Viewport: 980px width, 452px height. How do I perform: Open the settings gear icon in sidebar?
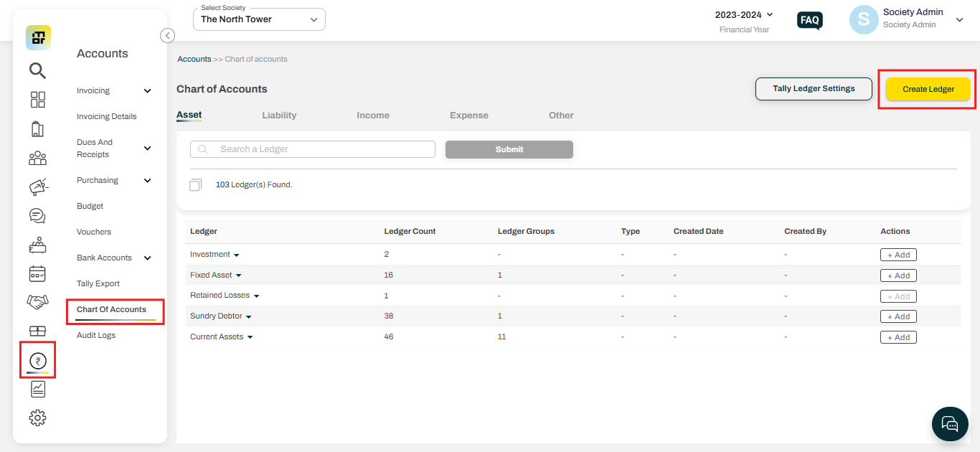(x=37, y=418)
